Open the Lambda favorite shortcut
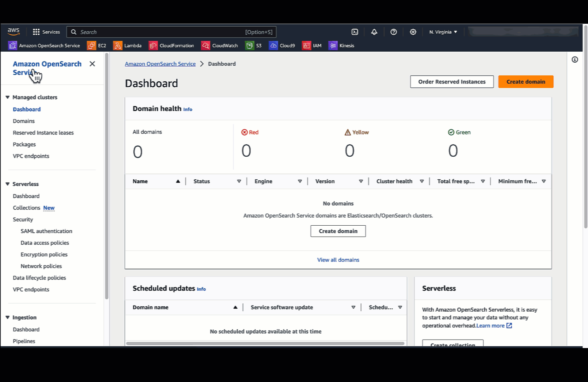The height and width of the screenshot is (382, 588). (127, 46)
